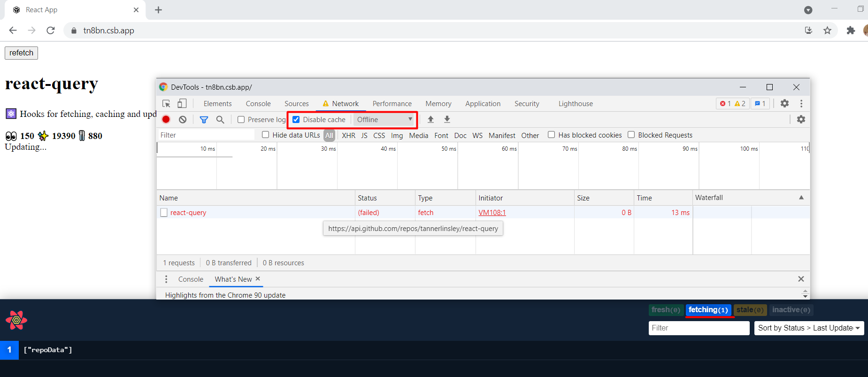The image size is (868, 377).
Task: Open a new browser tab
Action: [158, 10]
